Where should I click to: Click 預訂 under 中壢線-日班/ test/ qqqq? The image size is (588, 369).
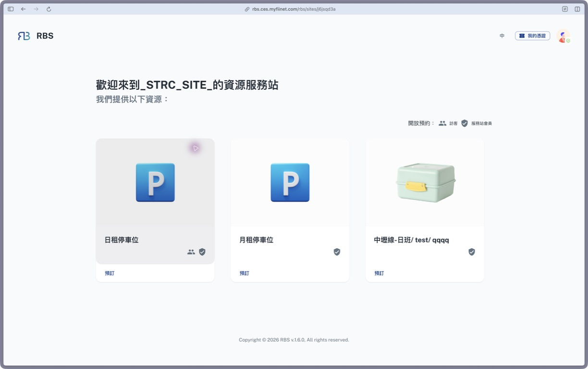click(x=380, y=273)
